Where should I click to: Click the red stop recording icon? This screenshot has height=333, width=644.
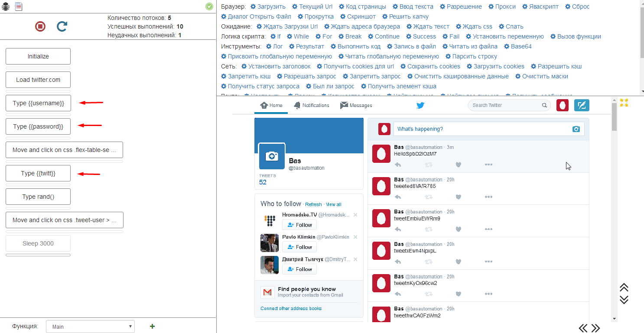pyautogui.click(x=40, y=27)
